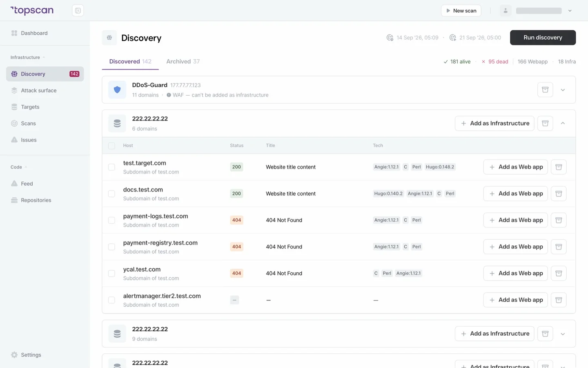The width and height of the screenshot is (588, 368).
Task: Open Attack surface in the sidebar
Action: click(45, 90)
